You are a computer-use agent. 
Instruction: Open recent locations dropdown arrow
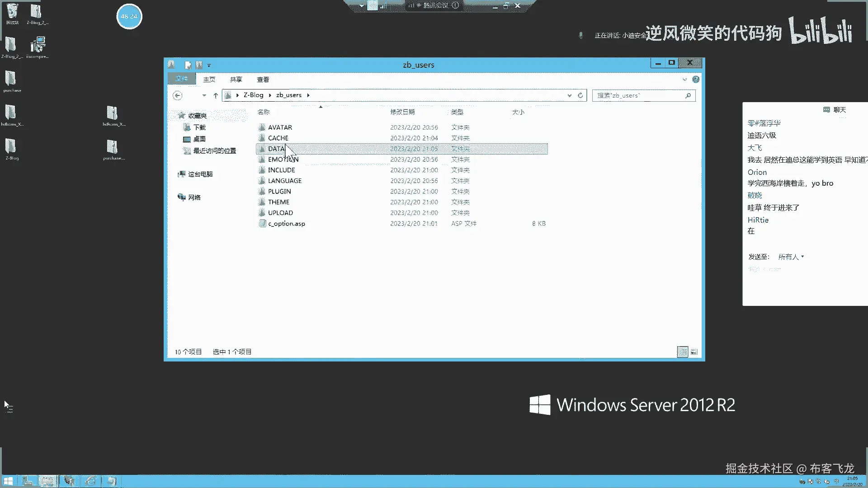204,95
